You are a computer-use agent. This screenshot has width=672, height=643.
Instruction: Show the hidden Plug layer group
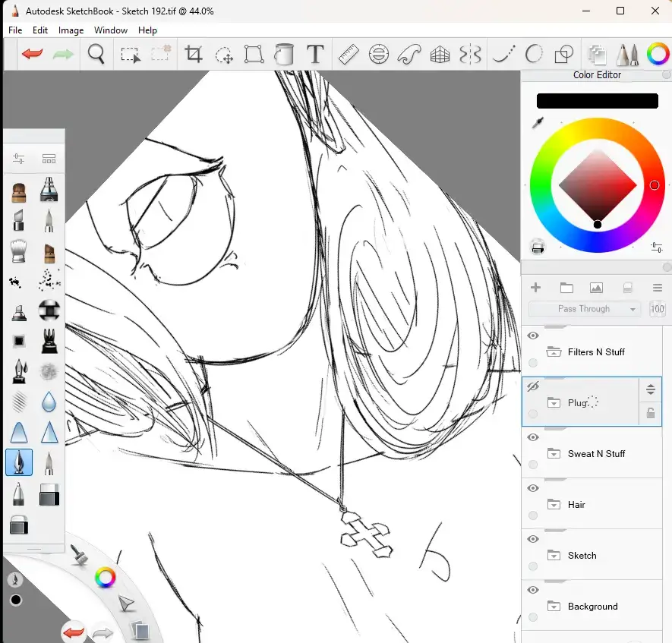click(533, 386)
